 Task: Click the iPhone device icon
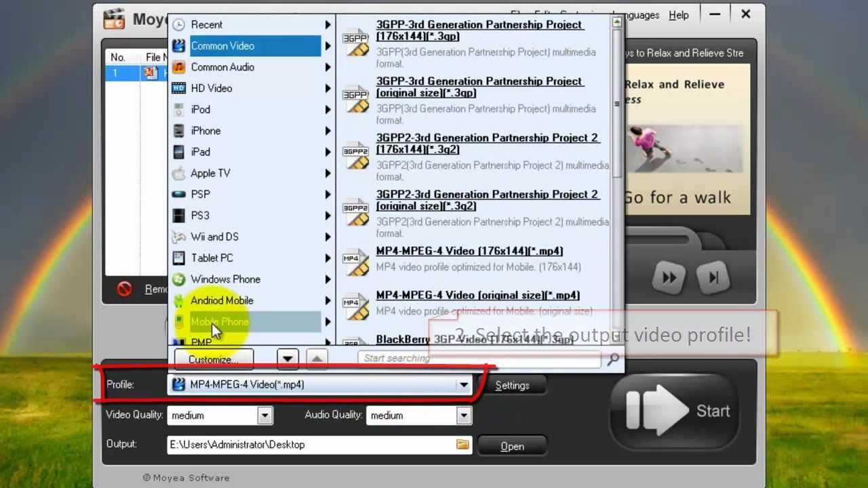pos(178,131)
